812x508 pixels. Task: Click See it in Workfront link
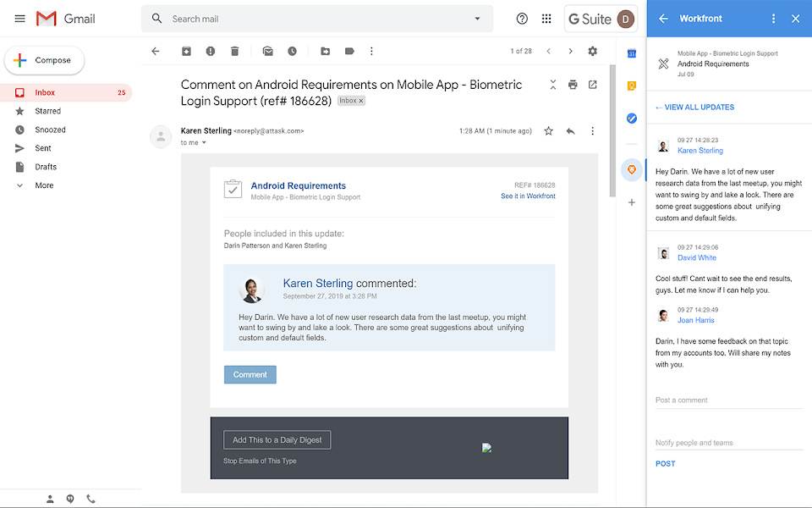coord(528,196)
